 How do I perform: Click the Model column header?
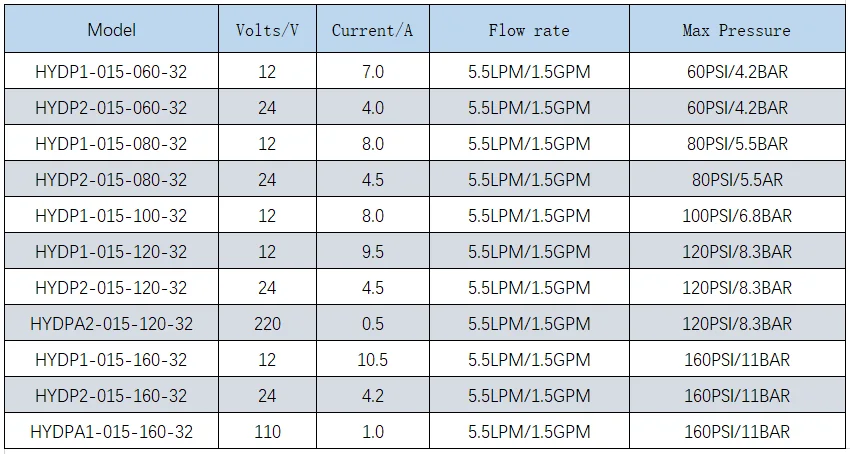click(111, 30)
